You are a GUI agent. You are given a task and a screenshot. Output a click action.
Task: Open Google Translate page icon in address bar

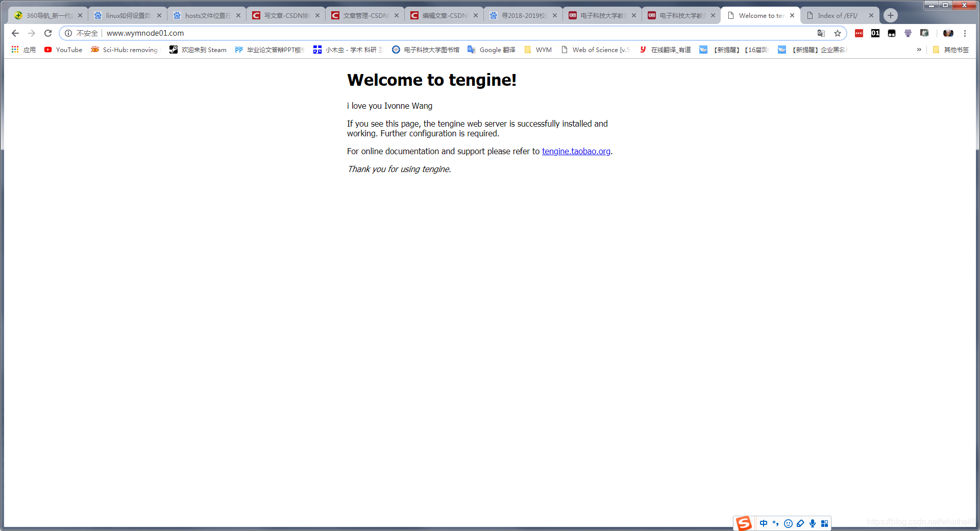point(821,33)
